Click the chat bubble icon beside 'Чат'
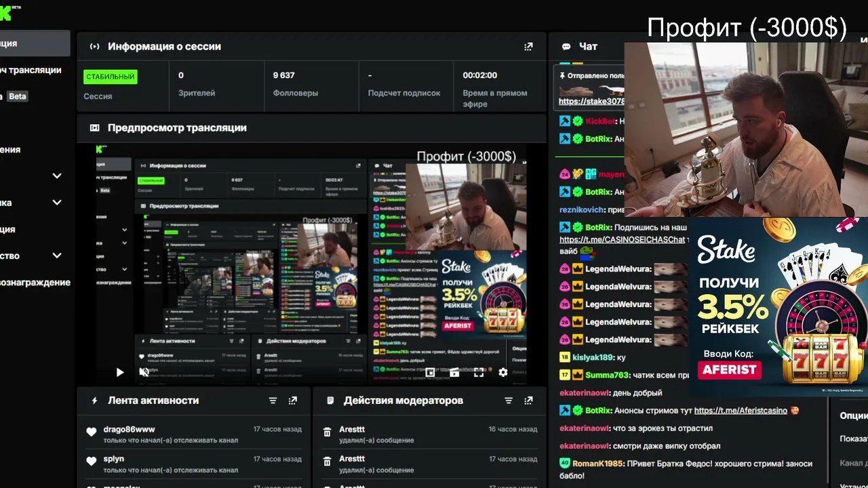The height and width of the screenshot is (488, 868). click(x=566, y=47)
